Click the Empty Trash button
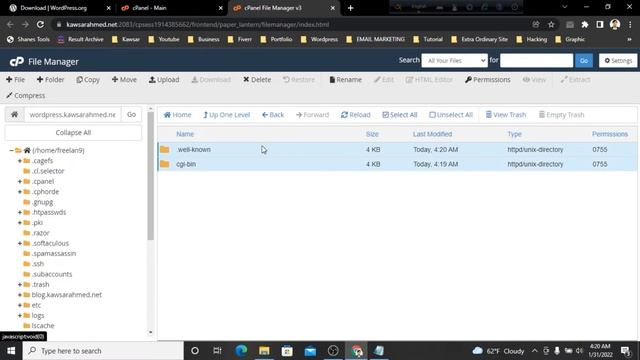The width and height of the screenshot is (640, 360). 561,115
